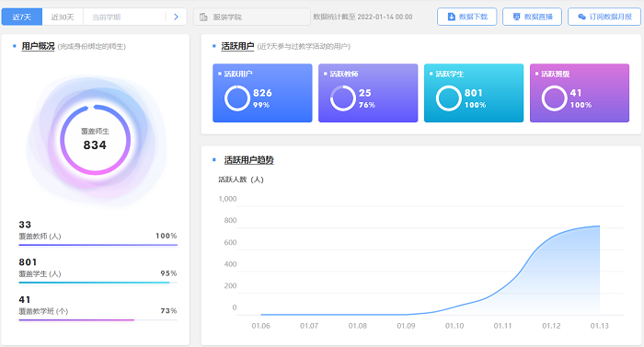Click the 覆盖教学班 73% progress bar

pos(98,320)
